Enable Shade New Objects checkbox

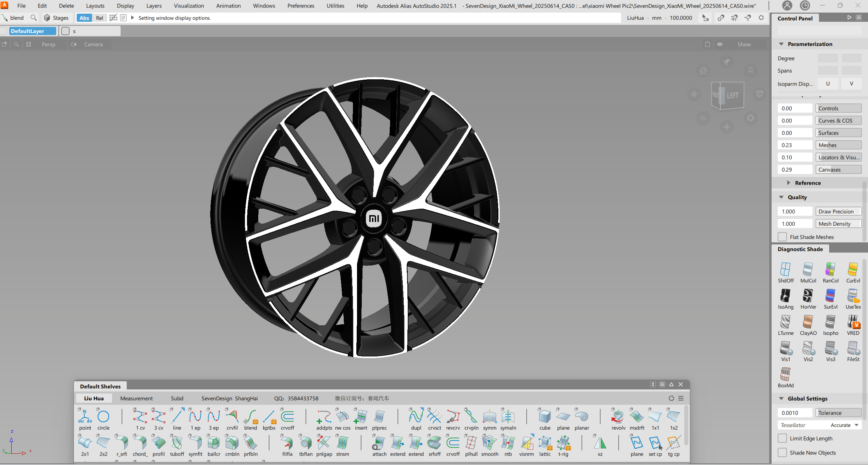[782, 453]
